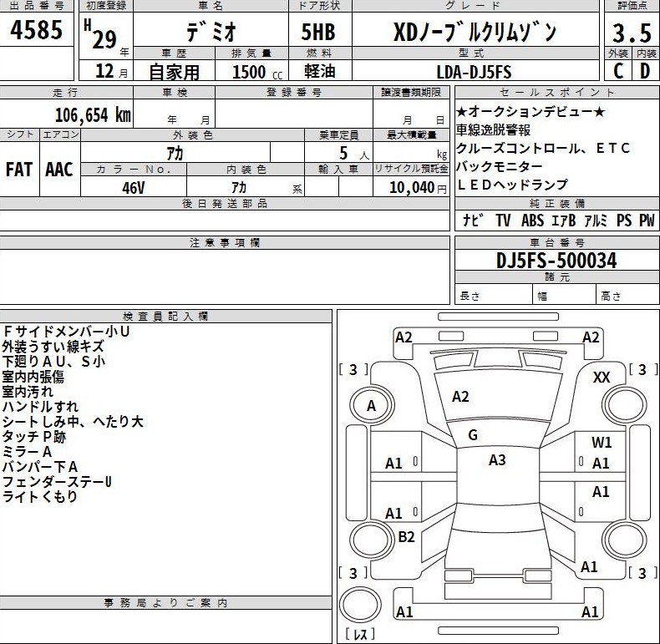Click the 注意事項欄 header

(x=225, y=243)
